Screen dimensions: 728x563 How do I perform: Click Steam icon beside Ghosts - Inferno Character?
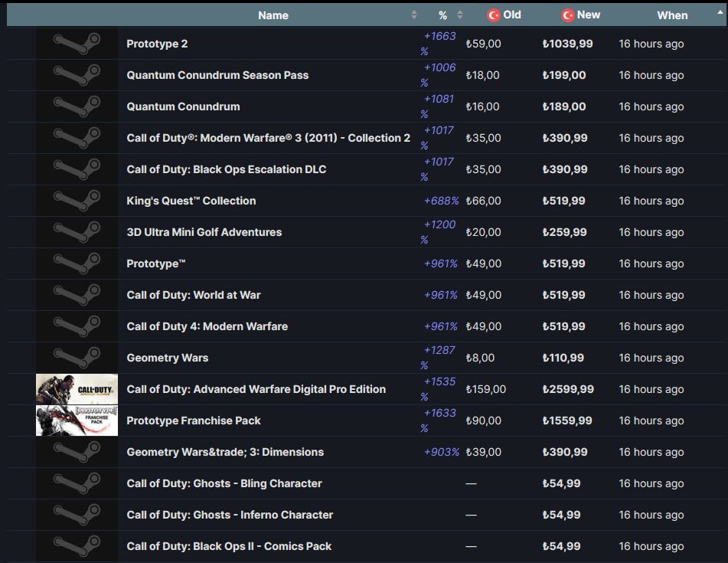pyautogui.click(x=77, y=515)
